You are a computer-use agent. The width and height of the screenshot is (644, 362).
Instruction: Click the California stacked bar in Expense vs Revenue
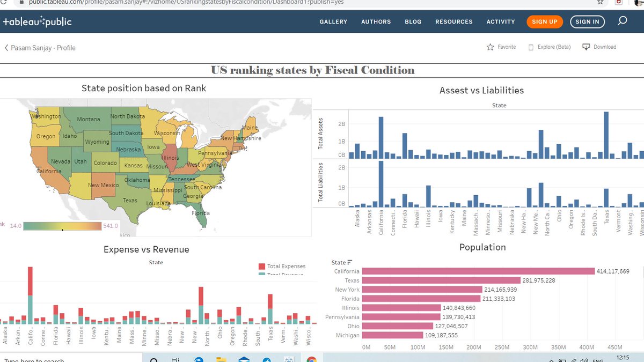[30, 295]
